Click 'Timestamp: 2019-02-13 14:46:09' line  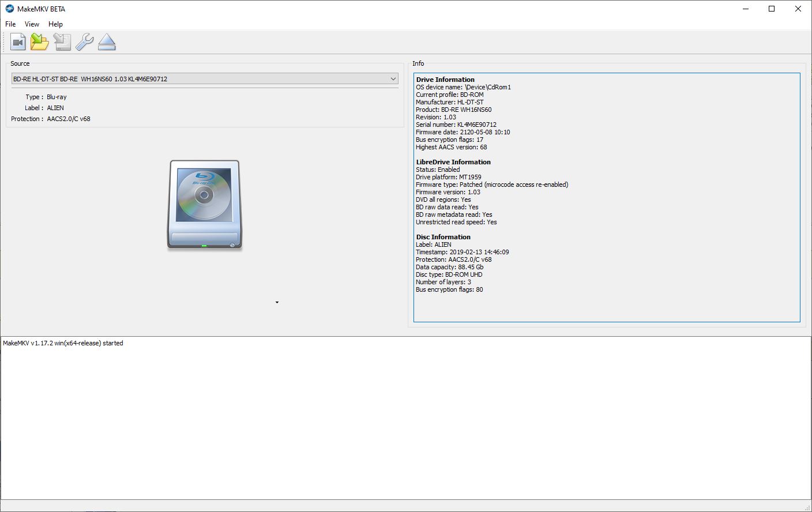463,252
